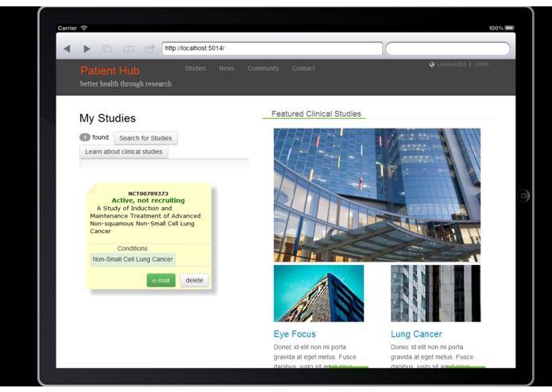Open the Eye Focus study link
The image size is (552, 392).
(295, 334)
